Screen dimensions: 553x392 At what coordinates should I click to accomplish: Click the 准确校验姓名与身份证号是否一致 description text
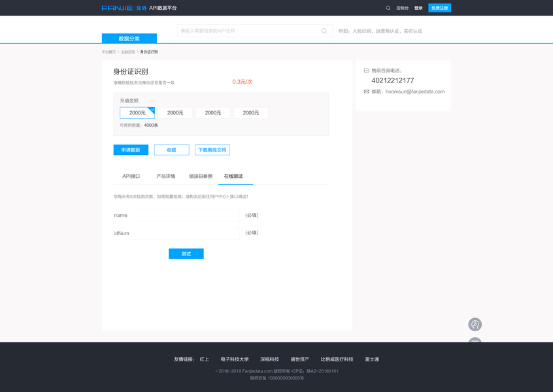click(x=144, y=83)
